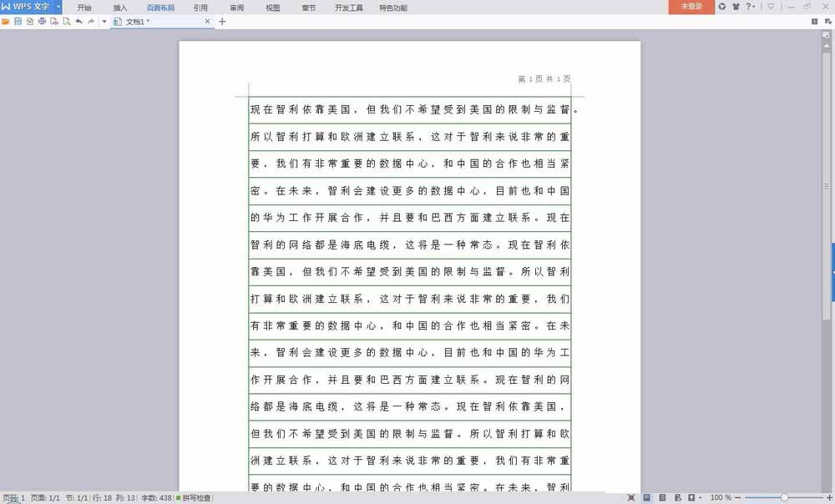The height and width of the screenshot is (504, 835).
Task: Expand the WPS 文字 application menu arrow
Action: coord(58,7)
